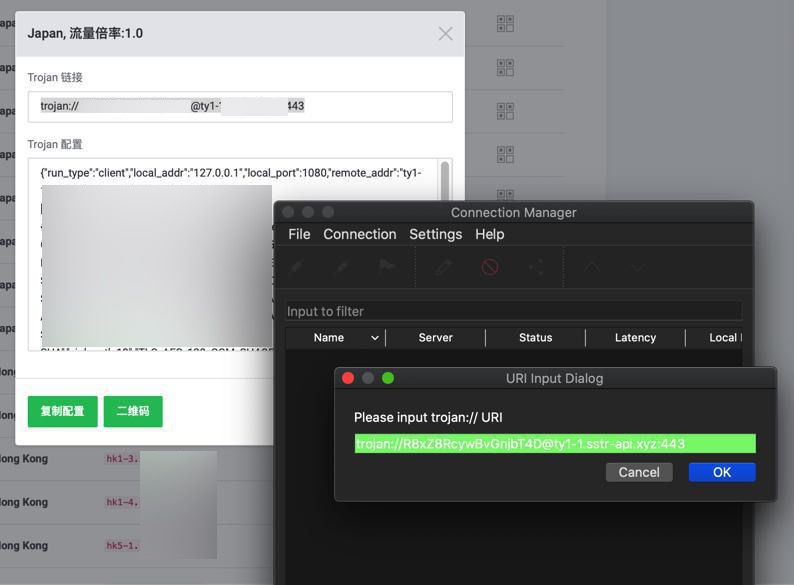The image size is (794, 585).
Task: Click the Local column header
Action: (x=714, y=338)
